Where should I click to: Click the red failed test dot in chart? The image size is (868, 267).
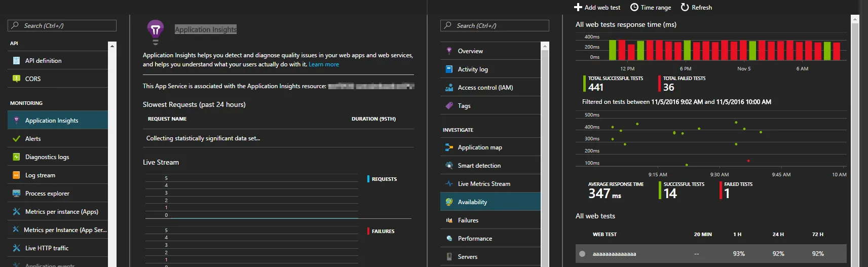point(748,161)
